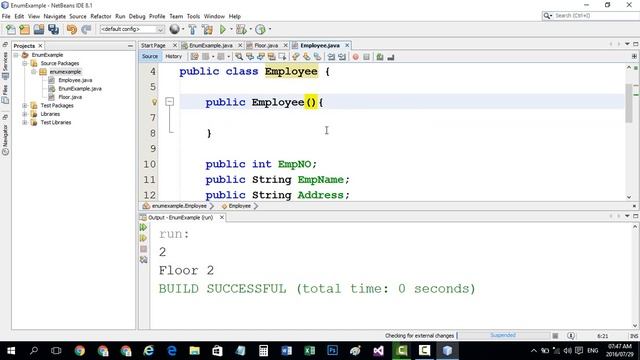
Task: Click into the Search (Ctrl+I) field
Action: [x=596, y=16]
